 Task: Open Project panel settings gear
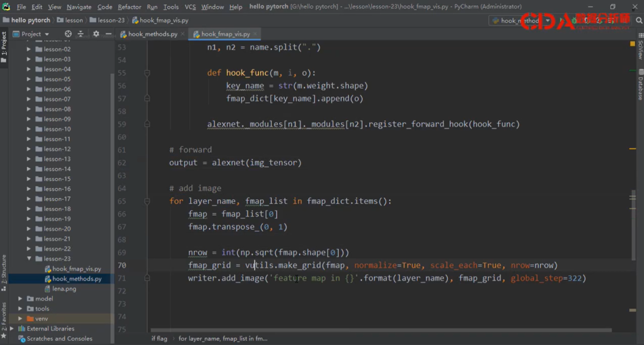(x=96, y=34)
